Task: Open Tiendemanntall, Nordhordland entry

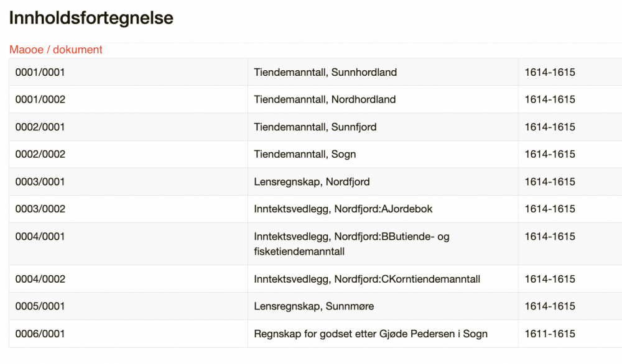Action: (x=325, y=99)
